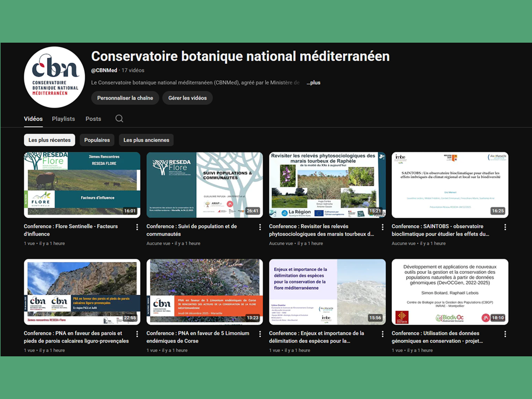Screen dimensions: 532x399
Task: Open the SAINTOBS conference video thumbnail
Action: point(449,185)
